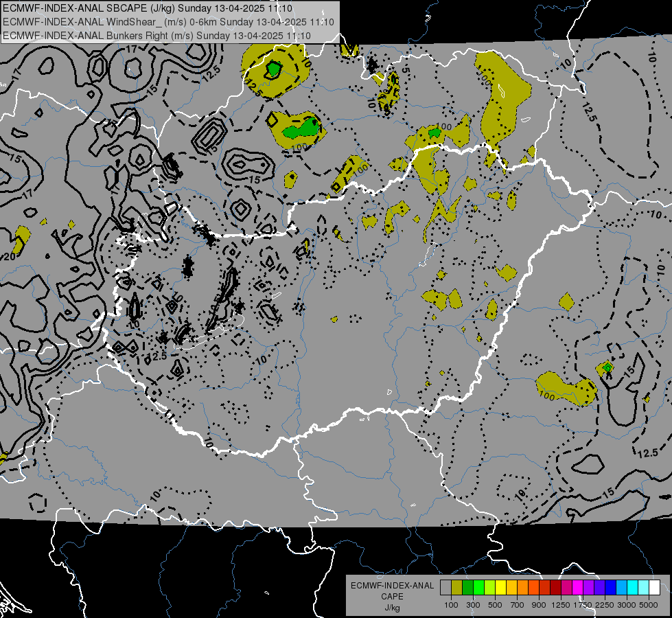Image resolution: width=672 pixels, height=618 pixels.
Task: Click the 3000 value on legend scale
Action: [x=627, y=605]
